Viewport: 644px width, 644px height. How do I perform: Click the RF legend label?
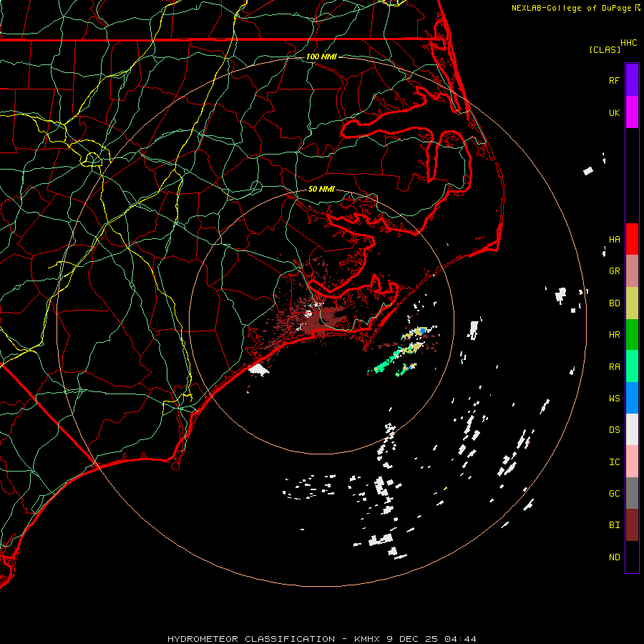click(615, 80)
